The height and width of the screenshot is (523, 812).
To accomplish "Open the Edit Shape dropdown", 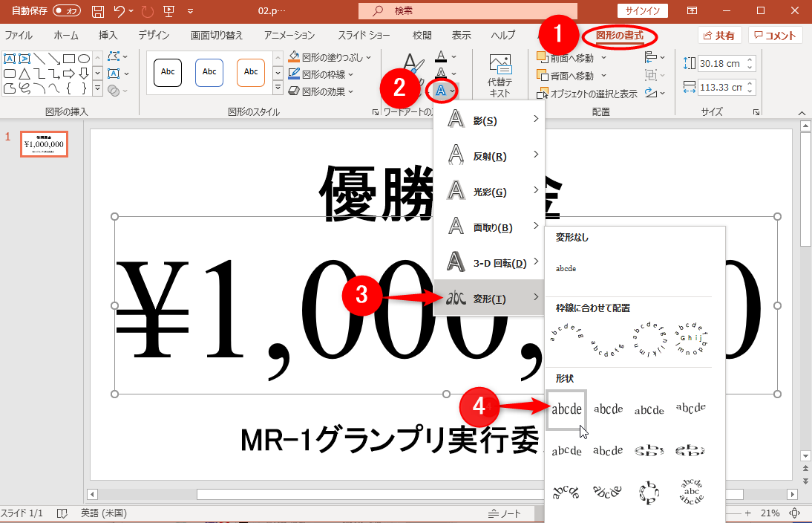I will (x=117, y=56).
